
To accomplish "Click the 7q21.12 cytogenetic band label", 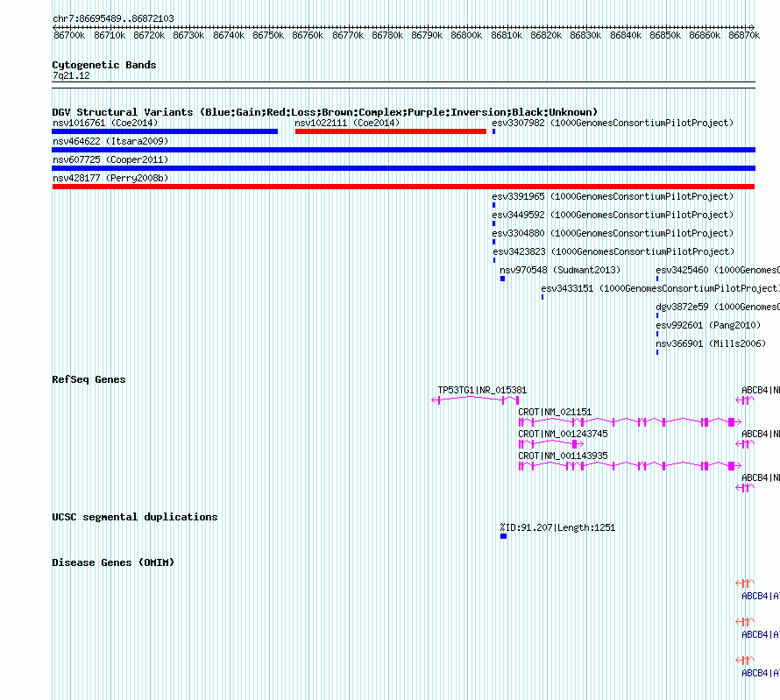I will coord(71,75).
